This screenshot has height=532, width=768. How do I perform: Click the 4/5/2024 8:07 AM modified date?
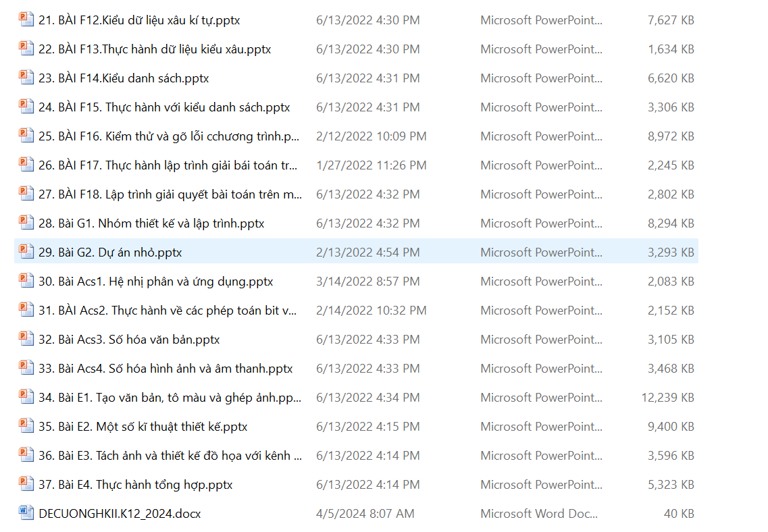click(x=365, y=514)
